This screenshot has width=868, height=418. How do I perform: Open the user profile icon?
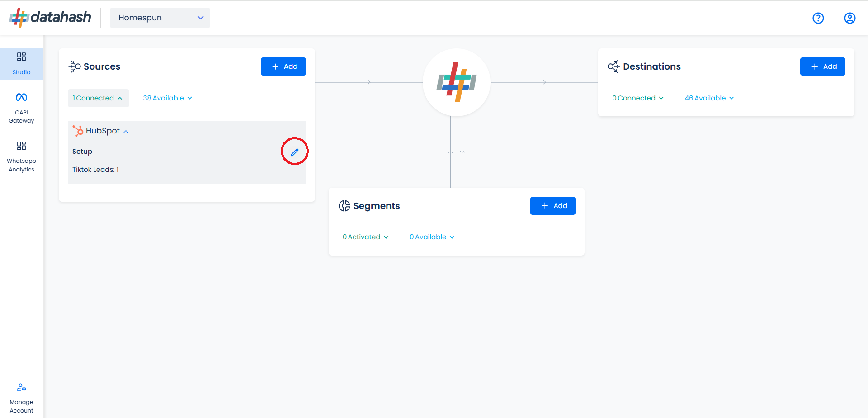[x=849, y=18]
